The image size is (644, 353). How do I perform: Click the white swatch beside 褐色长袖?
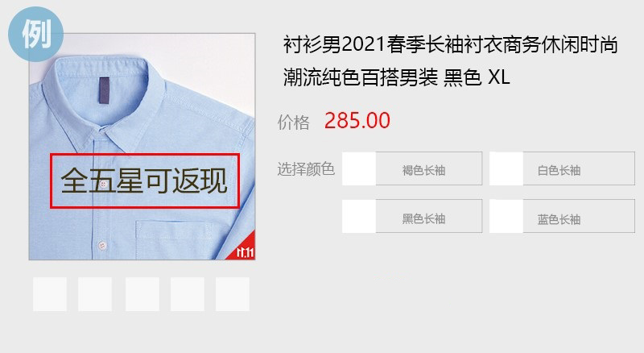[359, 168]
